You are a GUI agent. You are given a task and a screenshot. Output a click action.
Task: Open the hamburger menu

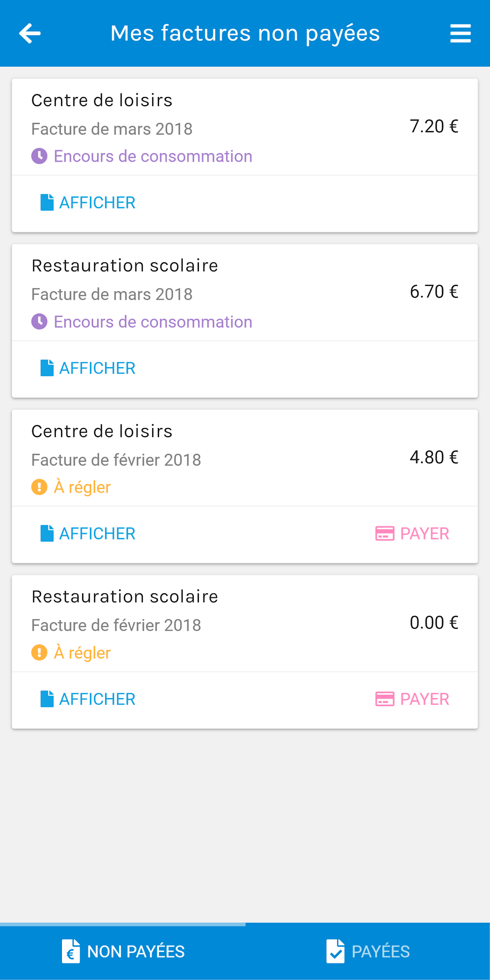460,34
